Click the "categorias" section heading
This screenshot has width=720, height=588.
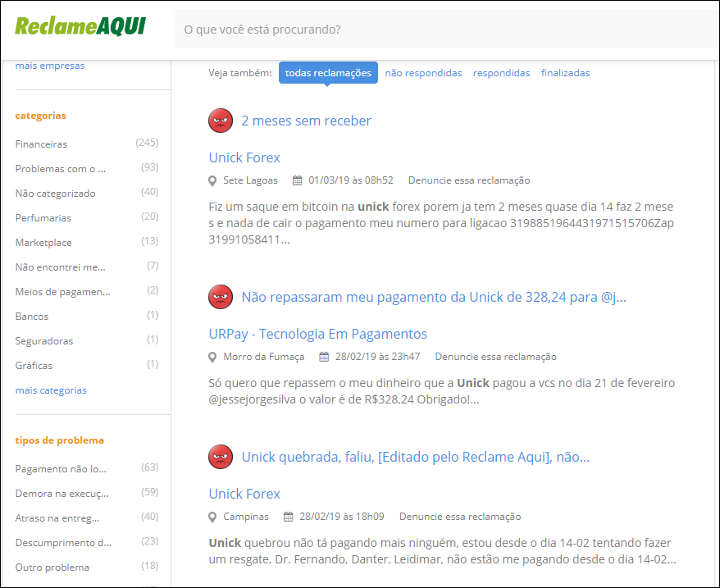pos(40,116)
